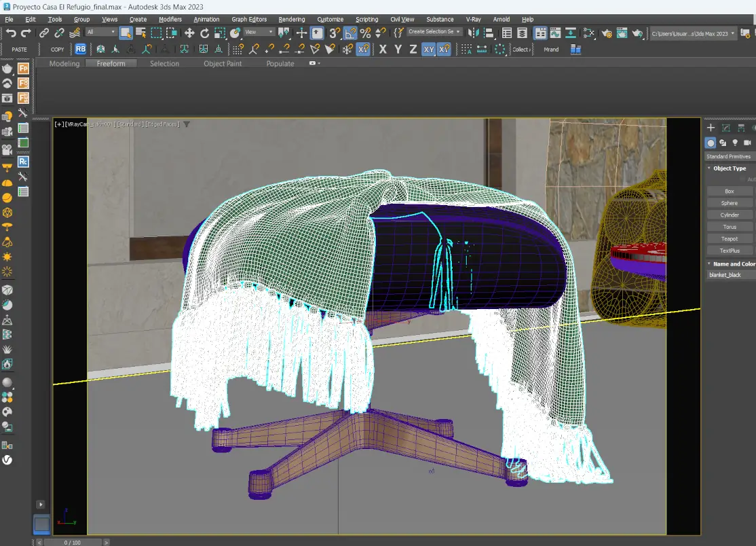Click the Teapot primitive button
This screenshot has height=546, width=756.
point(730,238)
